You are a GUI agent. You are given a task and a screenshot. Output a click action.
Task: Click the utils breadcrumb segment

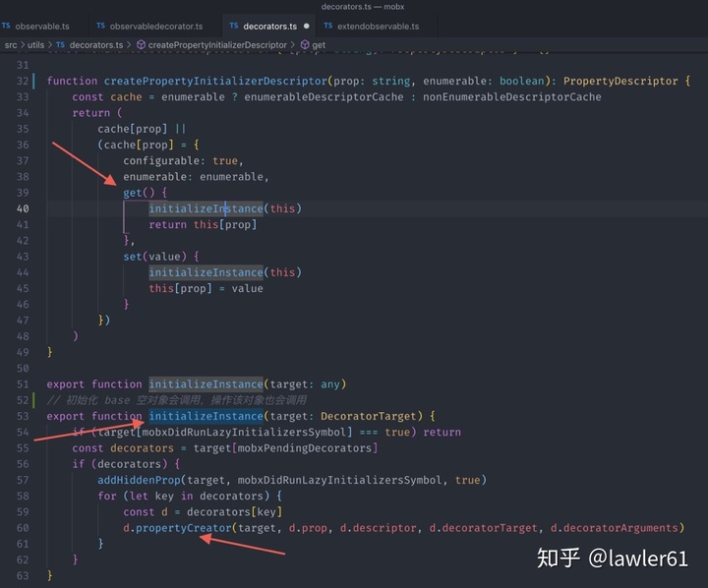point(35,45)
